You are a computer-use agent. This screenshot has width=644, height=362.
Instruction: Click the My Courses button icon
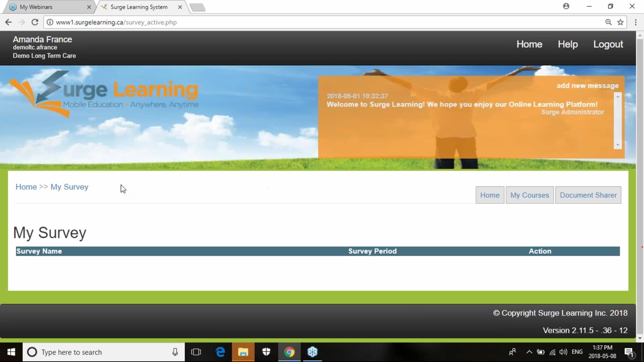point(530,195)
